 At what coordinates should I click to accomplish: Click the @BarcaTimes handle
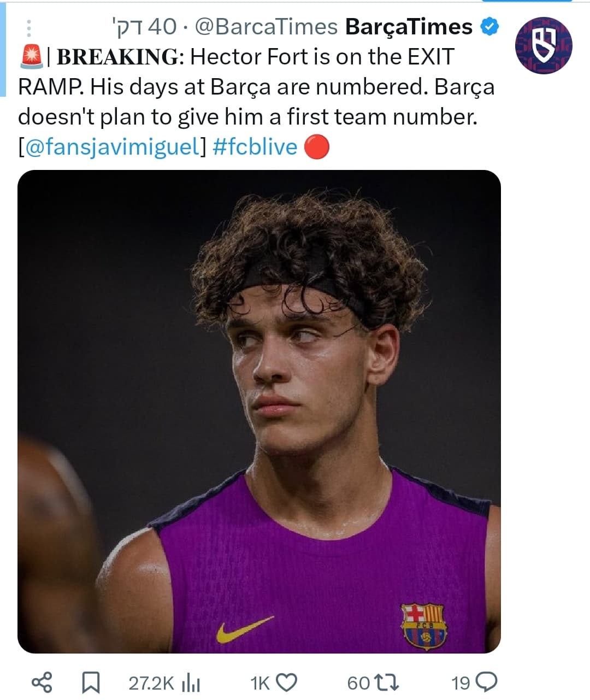(x=266, y=27)
